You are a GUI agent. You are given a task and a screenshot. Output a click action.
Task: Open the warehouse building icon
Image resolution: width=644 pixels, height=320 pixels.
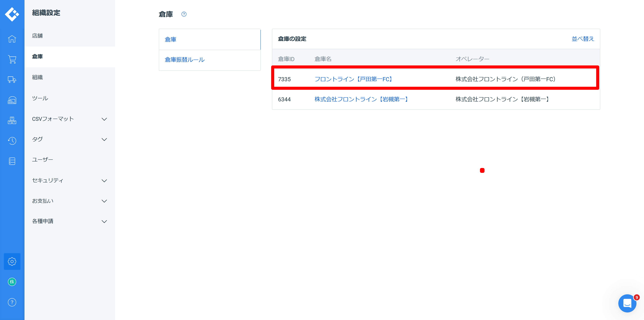12,100
